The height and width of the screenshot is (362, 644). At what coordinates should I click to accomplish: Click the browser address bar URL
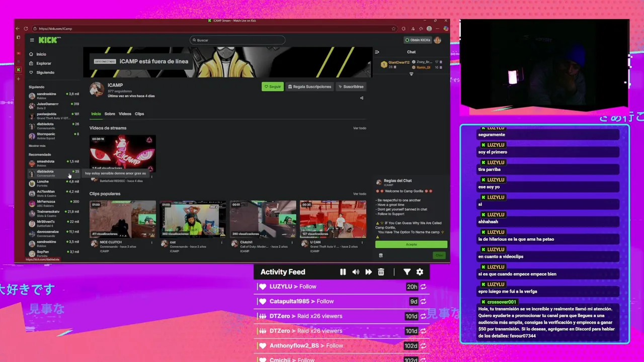point(55,29)
